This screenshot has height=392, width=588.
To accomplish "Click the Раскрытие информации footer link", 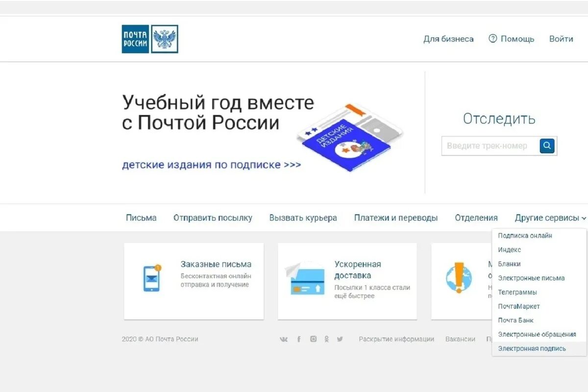I will coord(396,339).
